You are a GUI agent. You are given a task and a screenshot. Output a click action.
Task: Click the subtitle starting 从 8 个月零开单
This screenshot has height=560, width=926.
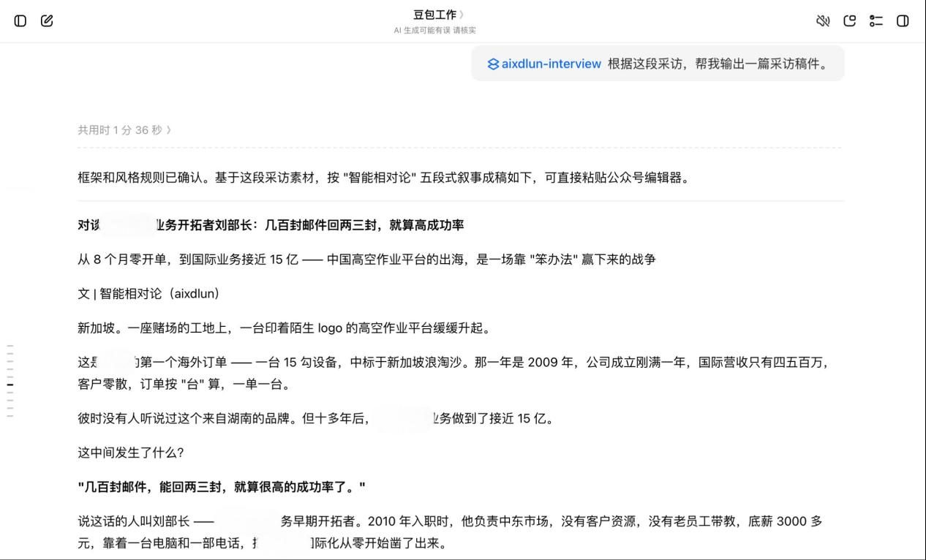pos(366,260)
